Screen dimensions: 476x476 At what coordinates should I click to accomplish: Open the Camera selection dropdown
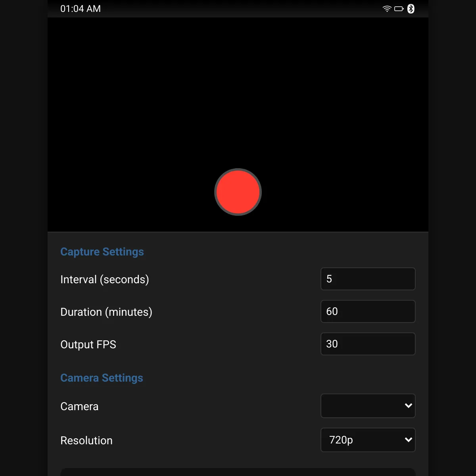(x=368, y=406)
